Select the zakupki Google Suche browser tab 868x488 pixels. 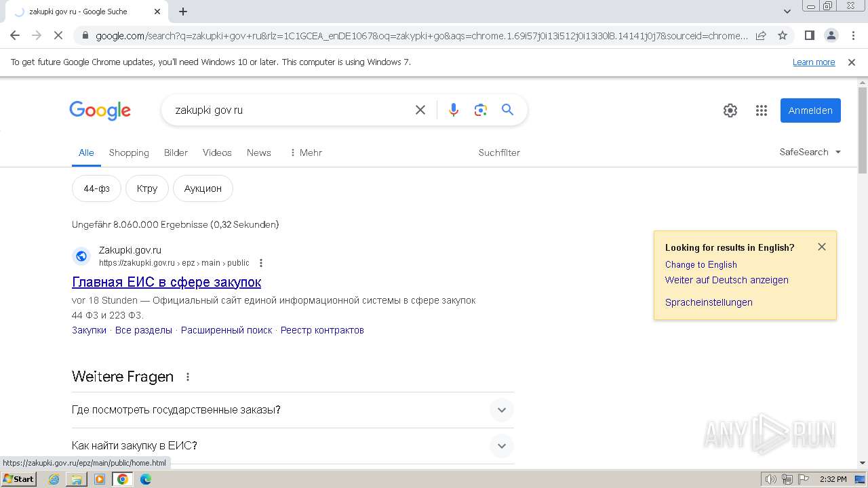[86, 12]
